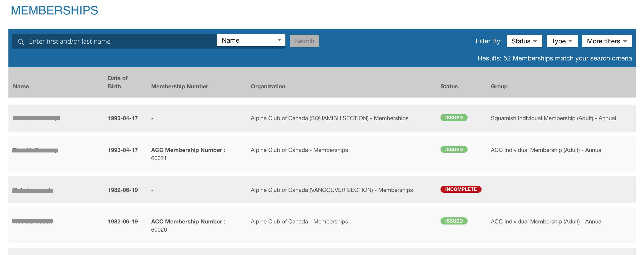644x255 pixels.
Task: Expand the More filters dropdown
Action: click(607, 41)
